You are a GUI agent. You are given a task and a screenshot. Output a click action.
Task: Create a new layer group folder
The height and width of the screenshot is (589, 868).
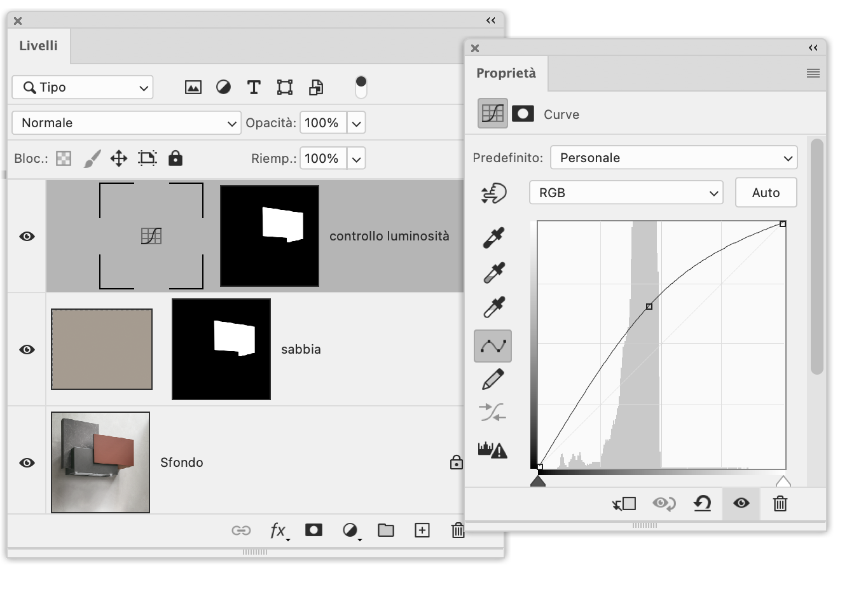[x=385, y=530]
